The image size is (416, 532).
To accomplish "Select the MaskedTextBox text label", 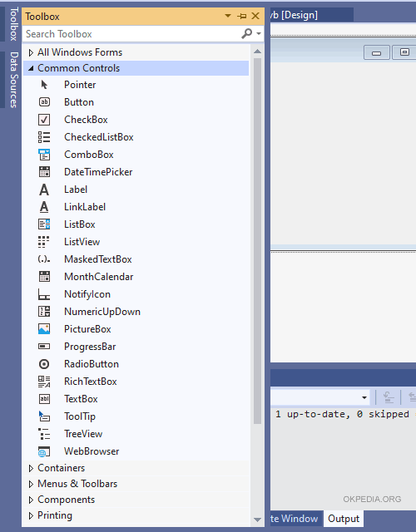I will tap(98, 259).
